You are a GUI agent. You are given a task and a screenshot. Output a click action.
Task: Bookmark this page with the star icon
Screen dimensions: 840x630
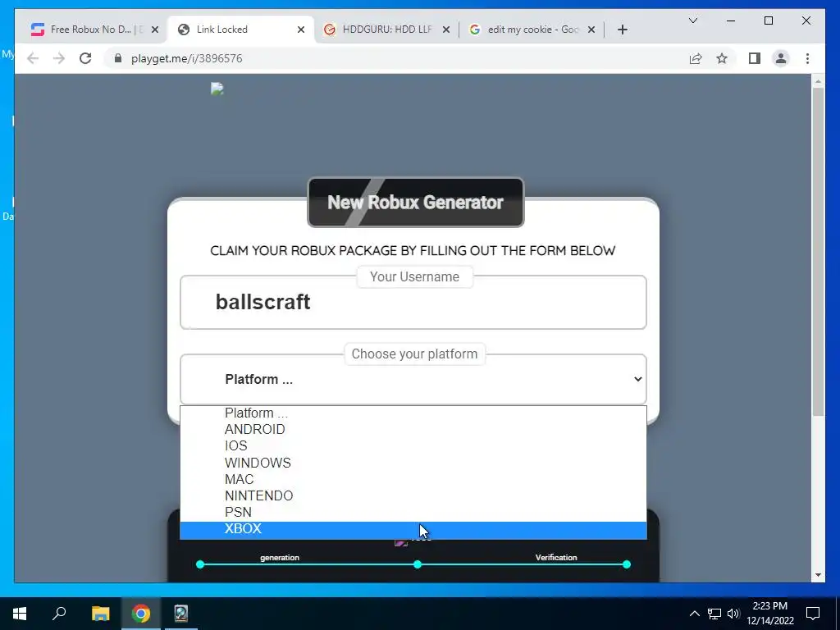click(722, 58)
